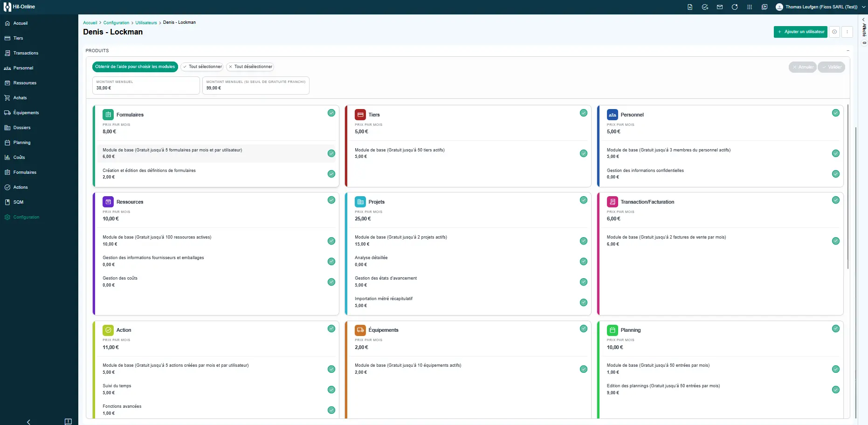Click the file upload icon in top bar

point(690,7)
